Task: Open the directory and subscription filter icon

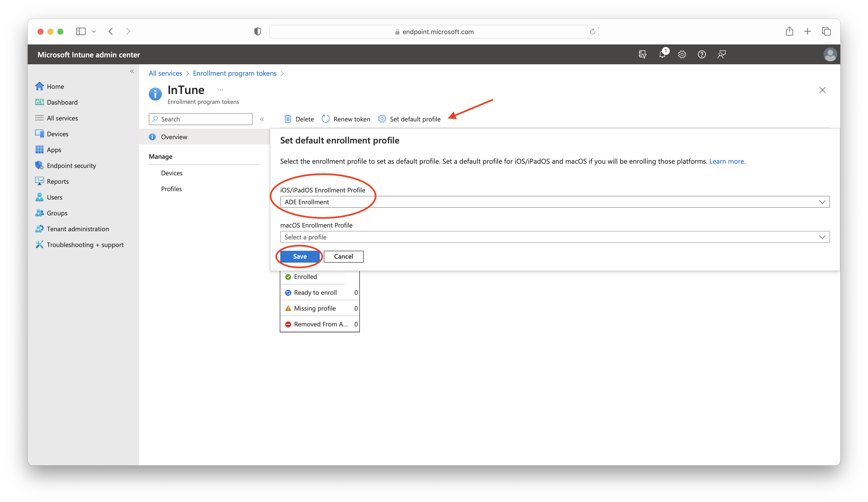Action: (x=642, y=54)
